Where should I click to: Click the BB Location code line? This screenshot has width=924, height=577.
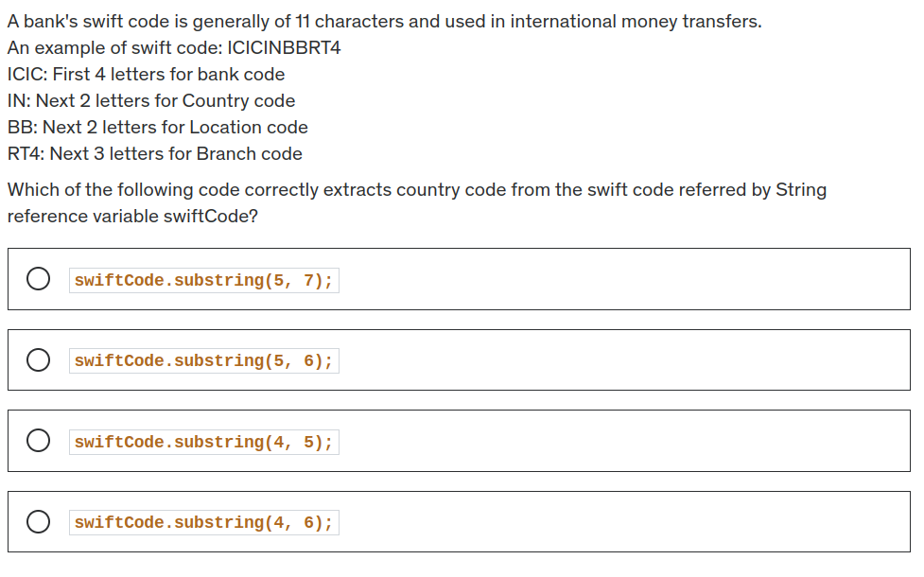pyautogui.click(x=157, y=128)
